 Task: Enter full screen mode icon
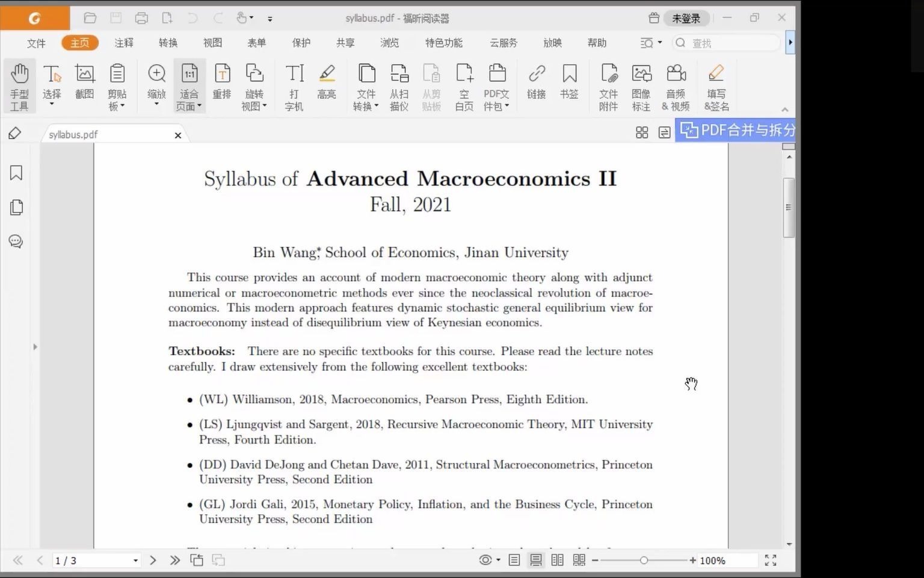coord(771,561)
